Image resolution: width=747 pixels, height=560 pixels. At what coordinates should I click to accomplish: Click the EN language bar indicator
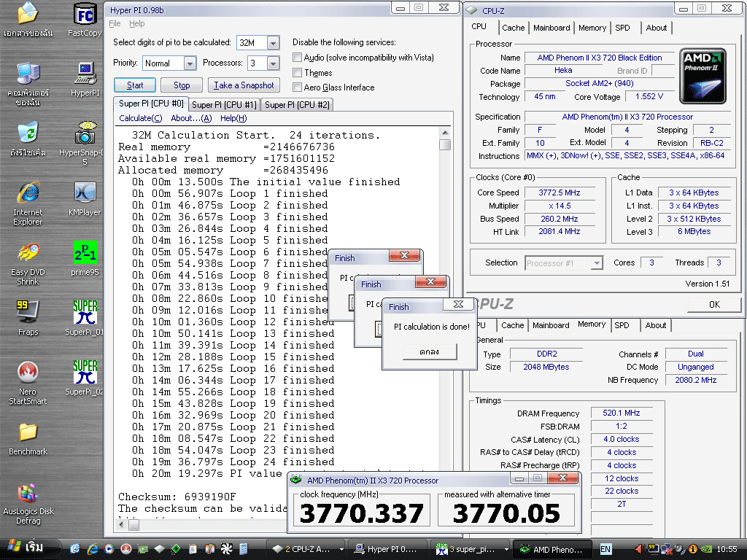point(605,549)
